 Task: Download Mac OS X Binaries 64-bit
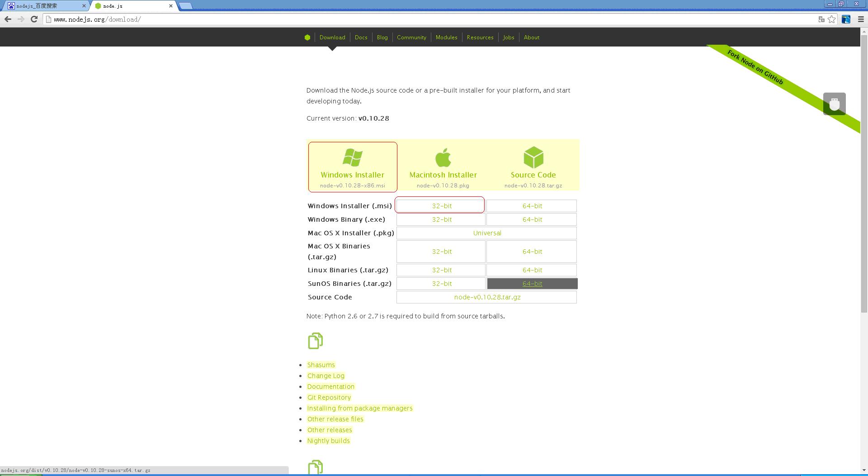[x=532, y=252]
